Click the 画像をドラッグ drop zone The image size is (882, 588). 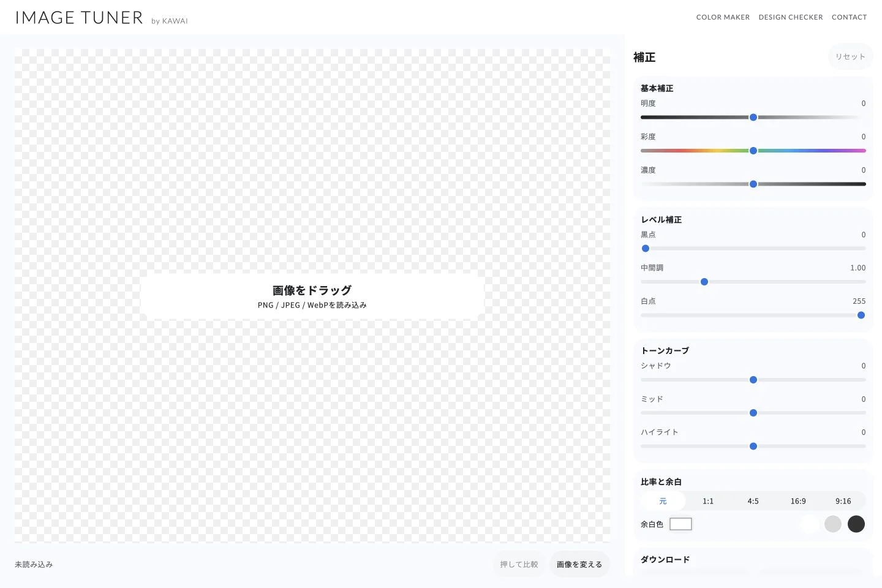pyautogui.click(x=312, y=296)
